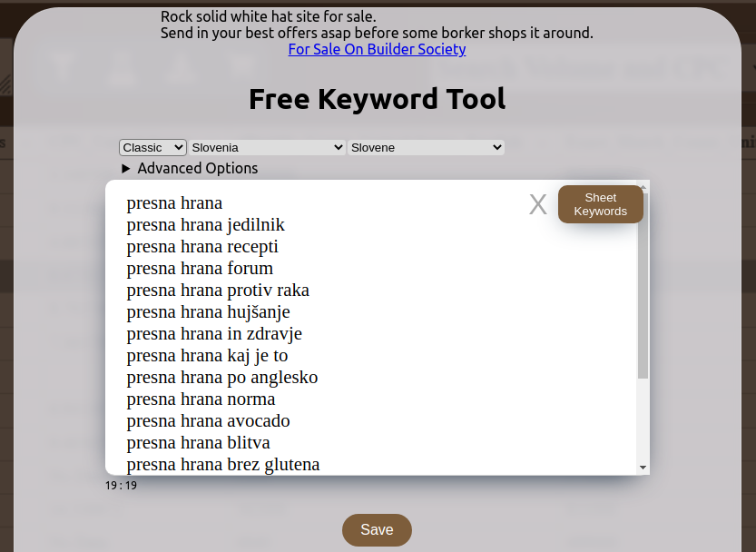Click the 'presna hrana brez glutena' line
Screen dimensions: 756x552
(x=222, y=464)
